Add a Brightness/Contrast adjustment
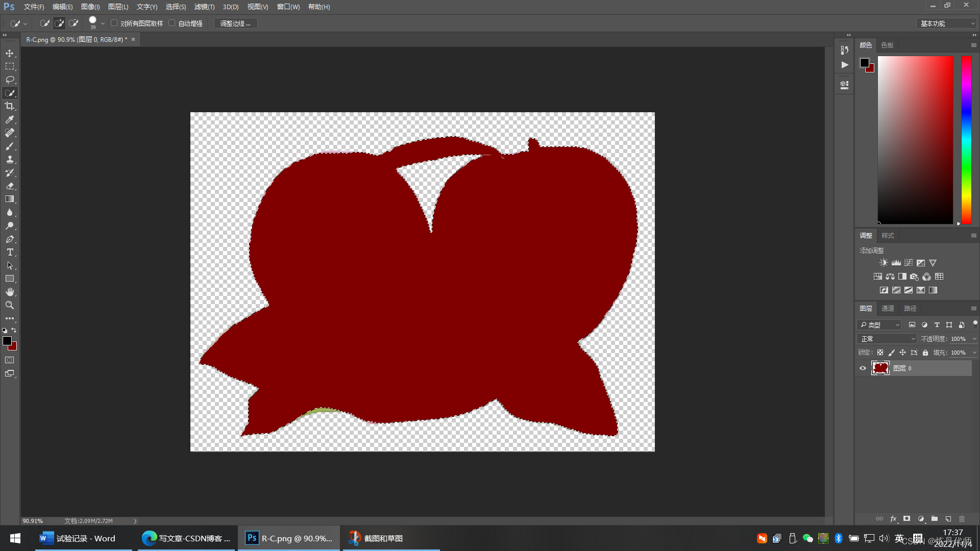This screenshot has width=980, height=551. tap(884, 263)
